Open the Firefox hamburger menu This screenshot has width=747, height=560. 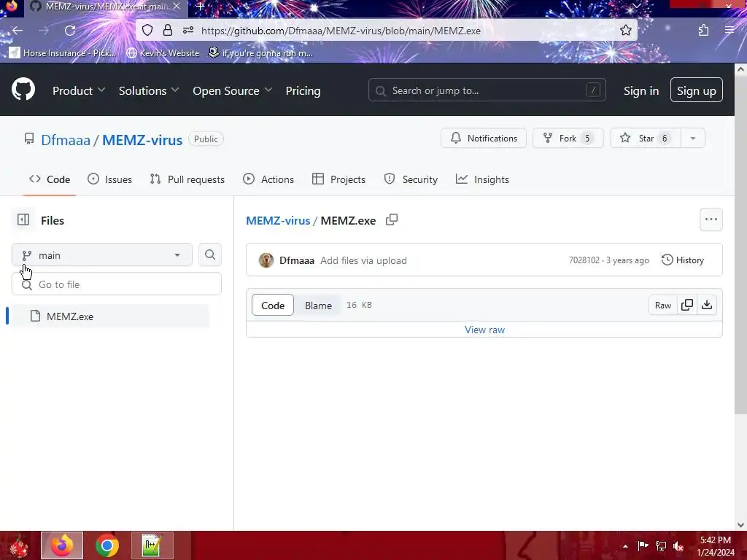pos(729,31)
